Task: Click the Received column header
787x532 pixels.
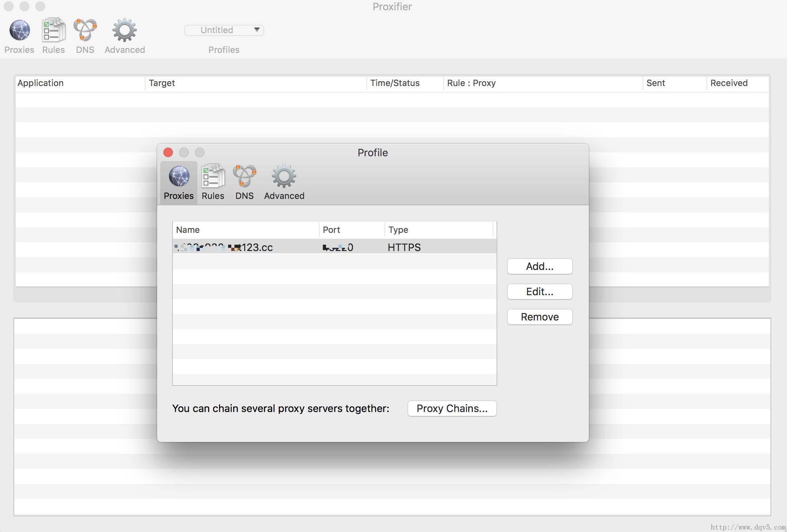Action: (738, 83)
